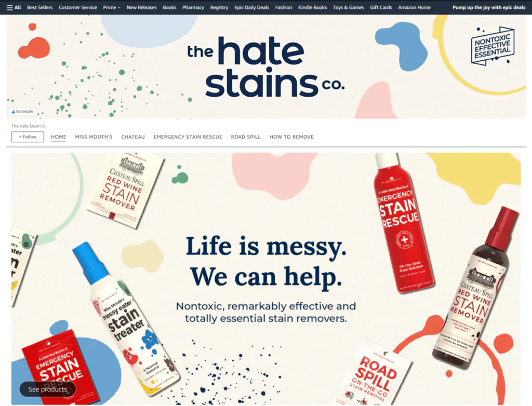This screenshot has height=406, width=532.
Task: Open Epic Daily Deals link
Action: pyautogui.click(x=251, y=7)
